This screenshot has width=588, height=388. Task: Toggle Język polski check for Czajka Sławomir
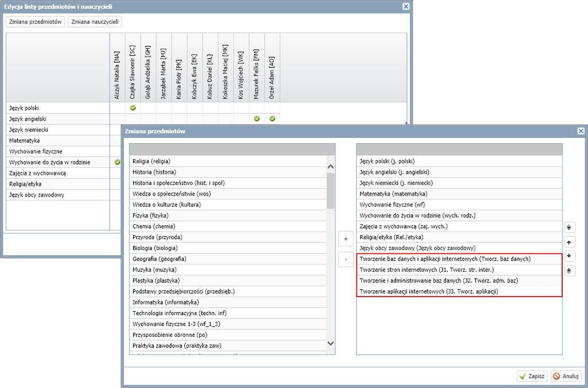133,107
